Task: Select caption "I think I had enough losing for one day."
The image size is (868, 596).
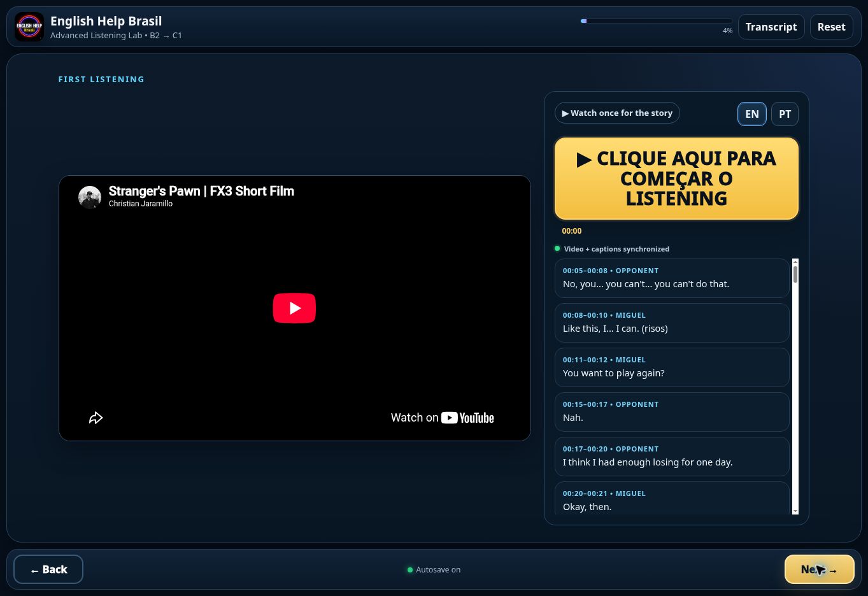Action: click(672, 457)
